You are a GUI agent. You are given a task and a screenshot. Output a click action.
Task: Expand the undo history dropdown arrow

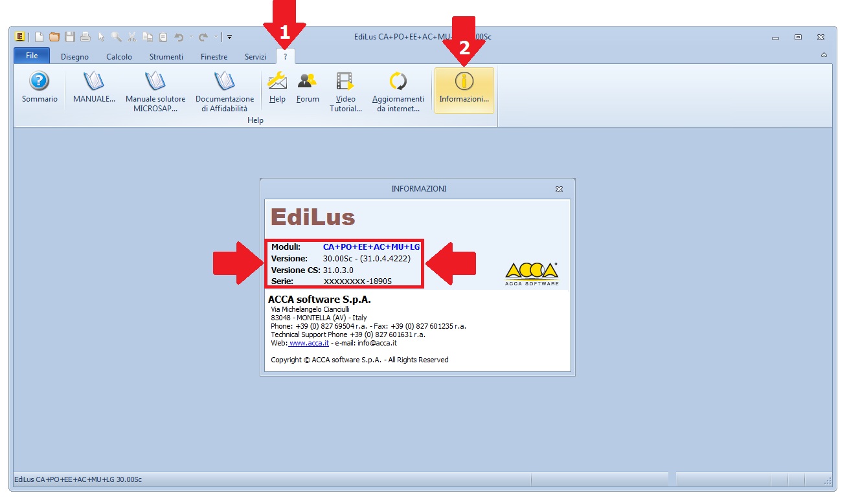click(191, 37)
